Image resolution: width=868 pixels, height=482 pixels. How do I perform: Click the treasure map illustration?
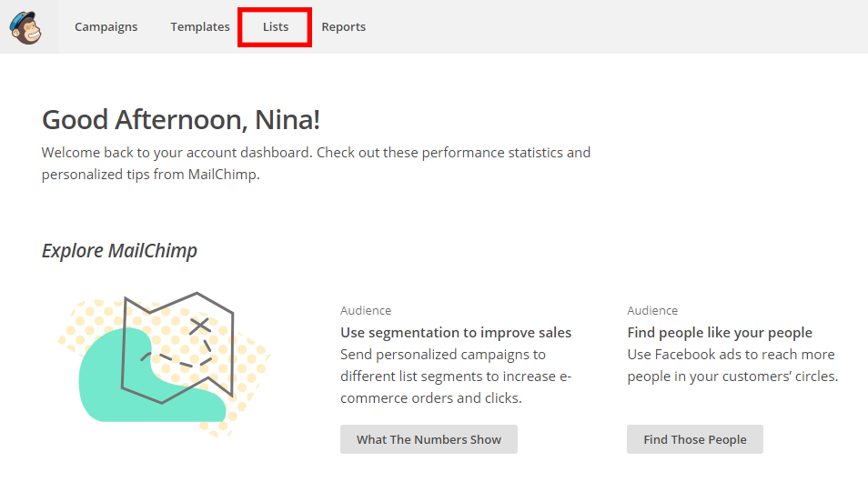pyautogui.click(x=165, y=364)
